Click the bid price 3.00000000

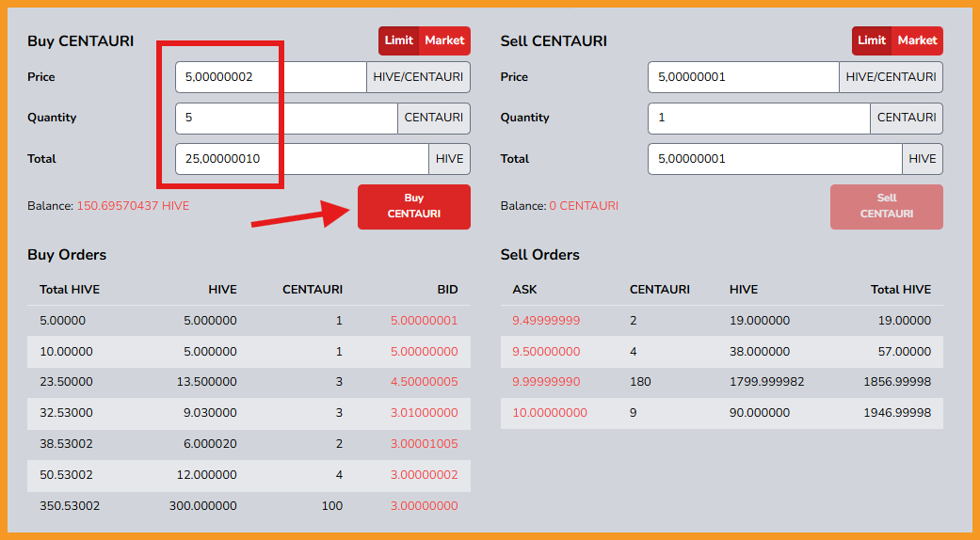click(425, 506)
